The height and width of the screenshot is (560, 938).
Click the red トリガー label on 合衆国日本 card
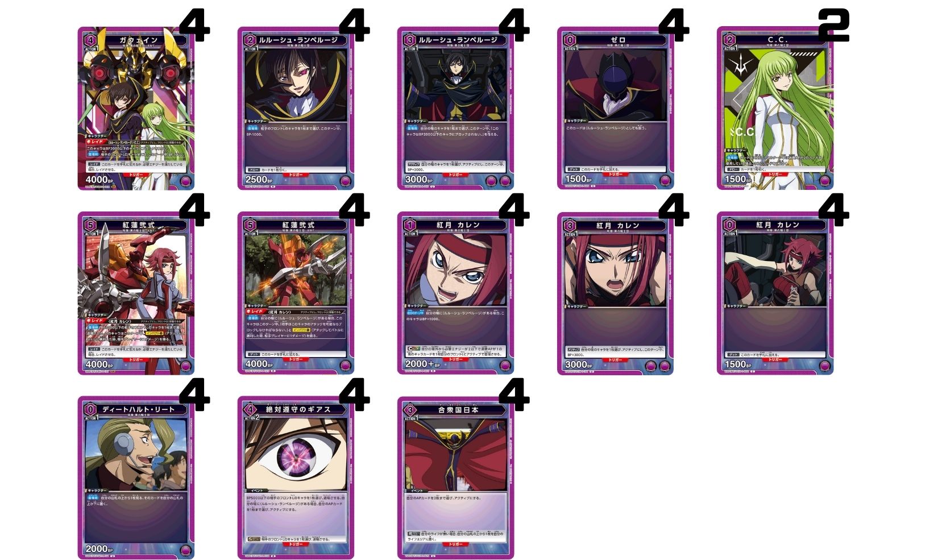click(x=456, y=544)
